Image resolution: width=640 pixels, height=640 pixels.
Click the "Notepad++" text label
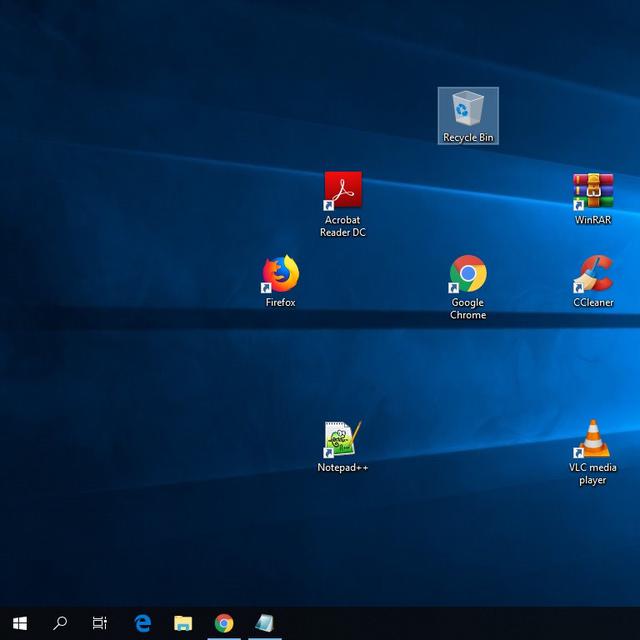(342, 467)
